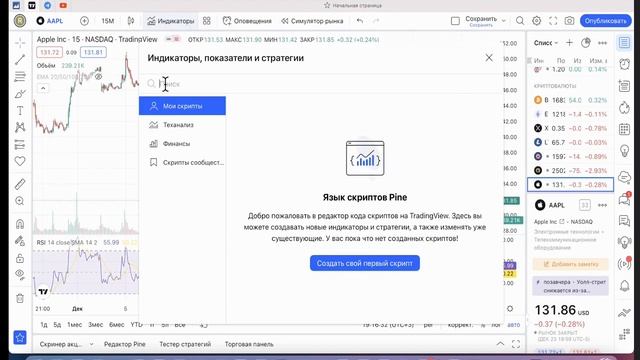This screenshot has width=640, height=360.
Task: Expand the Спис watchlist dropdown
Action: (x=546, y=43)
